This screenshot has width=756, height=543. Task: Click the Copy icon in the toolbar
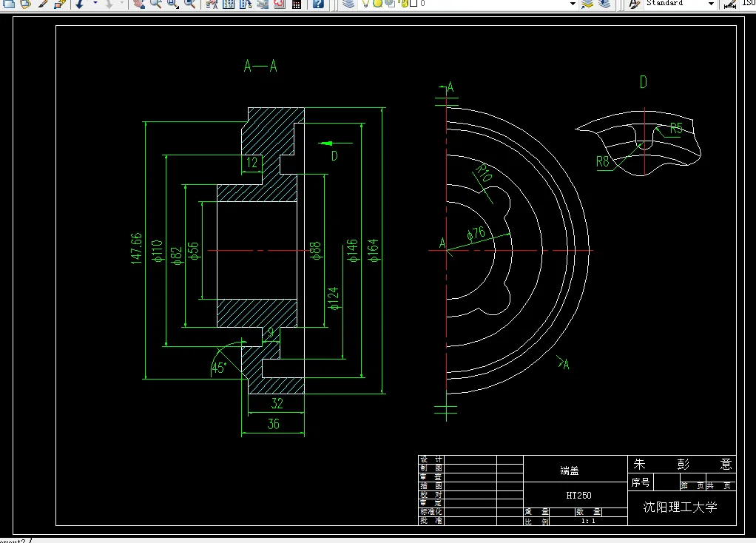[x=9, y=4]
